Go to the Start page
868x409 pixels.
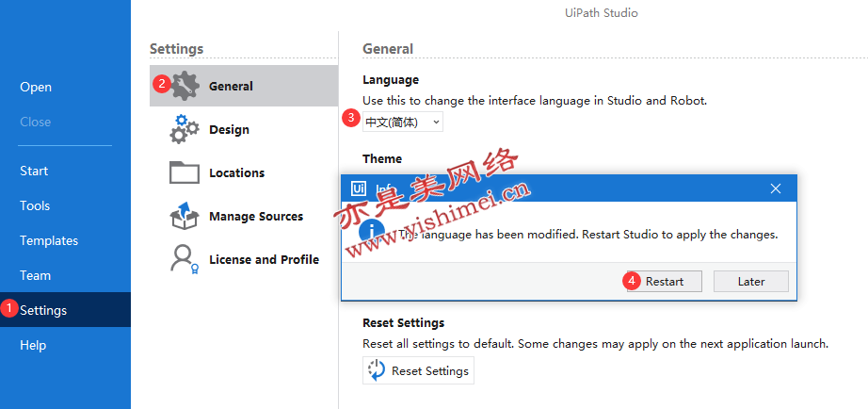pyautogui.click(x=34, y=171)
